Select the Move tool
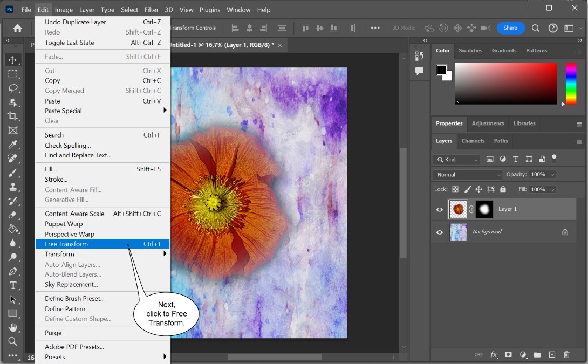588x364 pixels. [13, 60]
